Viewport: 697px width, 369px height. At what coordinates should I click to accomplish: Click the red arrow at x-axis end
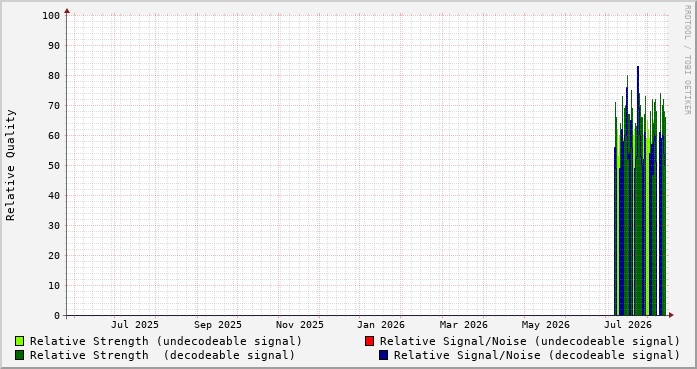coord(671,315)
